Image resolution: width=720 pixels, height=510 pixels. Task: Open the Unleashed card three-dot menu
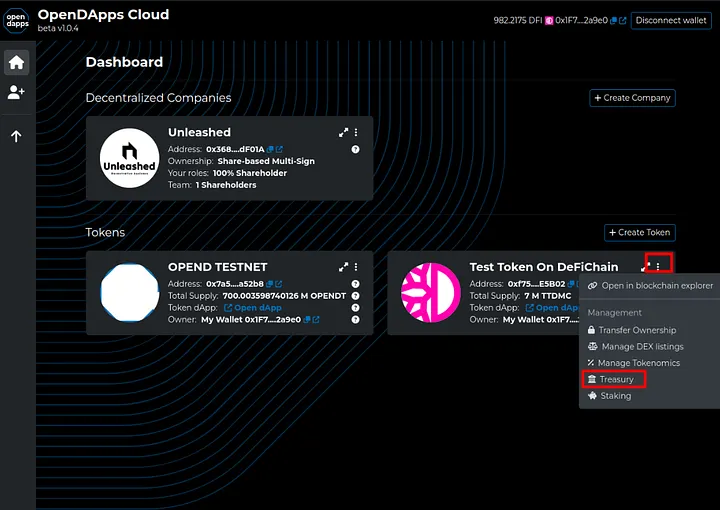[x=356, y=133]
